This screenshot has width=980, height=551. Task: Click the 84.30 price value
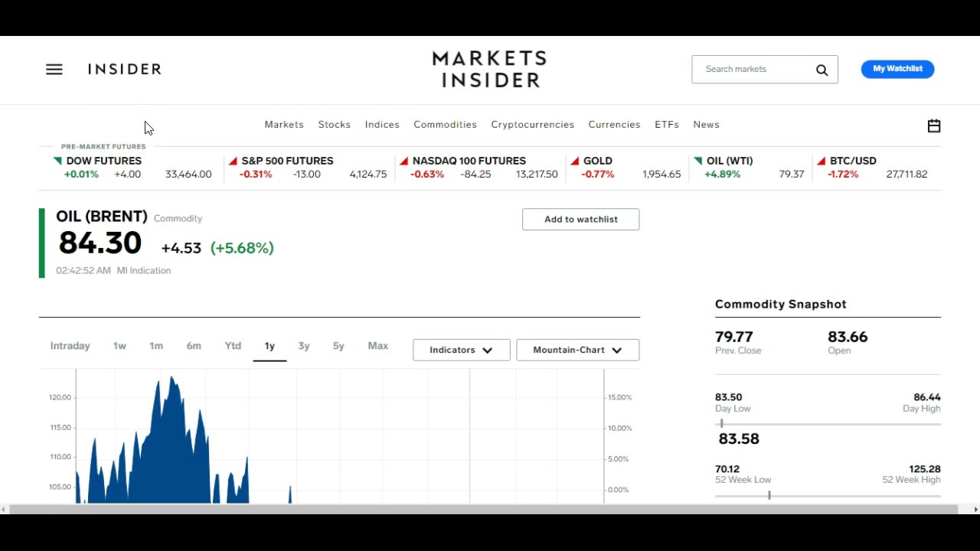[x=100, y=243]
